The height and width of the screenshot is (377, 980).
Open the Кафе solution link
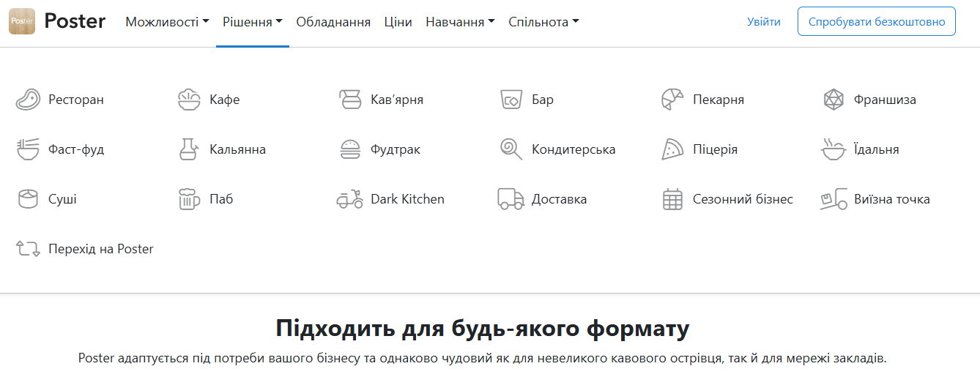(225, 100)
